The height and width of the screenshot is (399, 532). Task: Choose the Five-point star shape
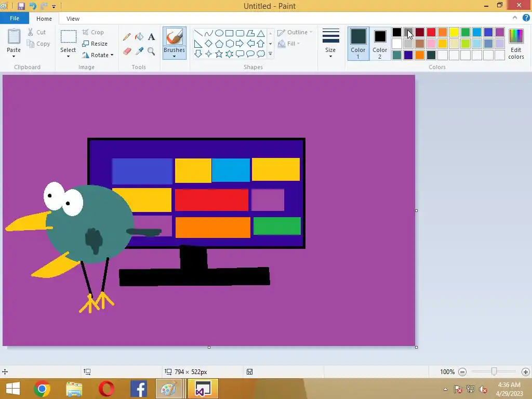point(219,54)
